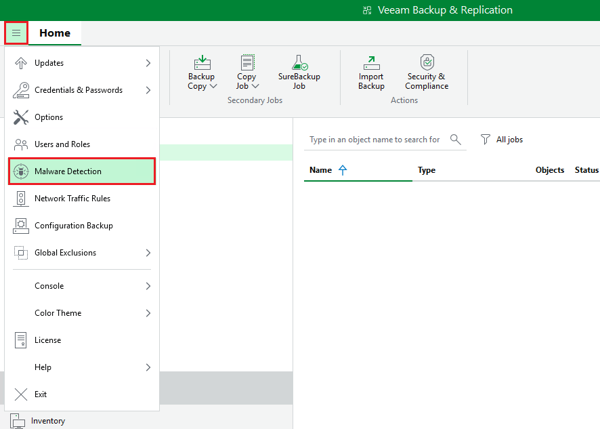Click the Import Backup ribbon icon

click(371, 63)
